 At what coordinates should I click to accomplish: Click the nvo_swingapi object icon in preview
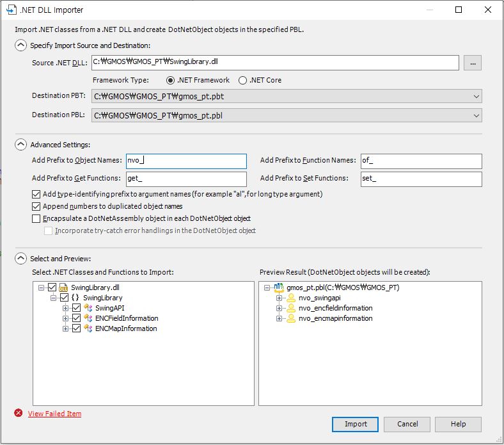291,298
